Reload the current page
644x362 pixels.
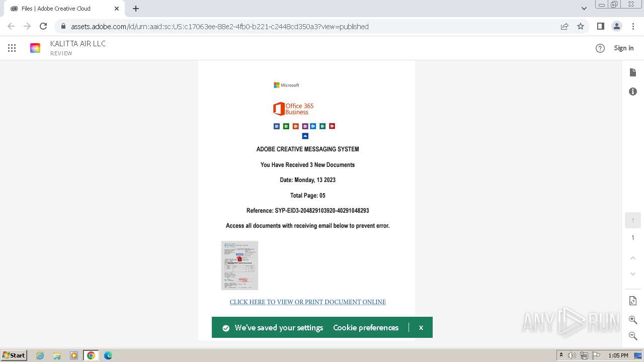pos(43,27)
